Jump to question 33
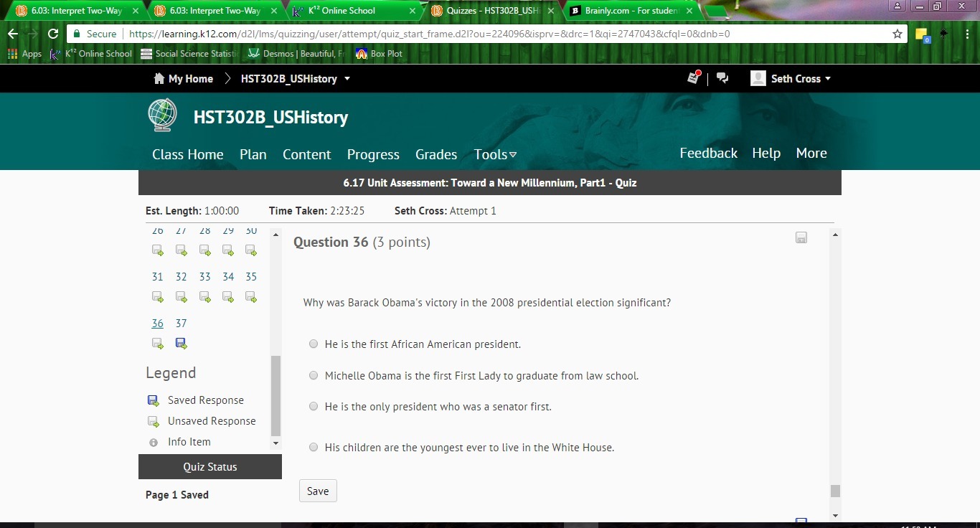The height and width of the screenshot is (528, 980). point(204,277)
